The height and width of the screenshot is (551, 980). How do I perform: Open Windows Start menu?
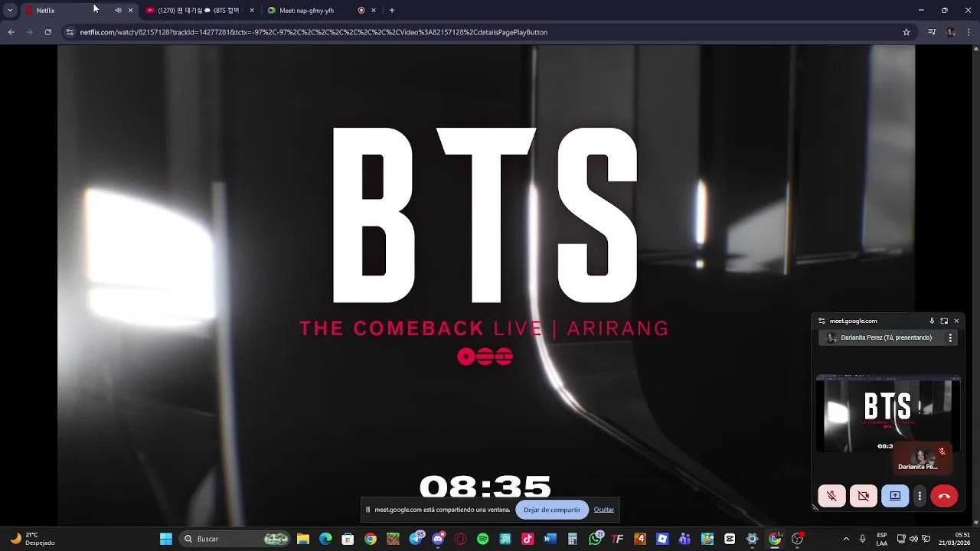[x=166, y=539]
